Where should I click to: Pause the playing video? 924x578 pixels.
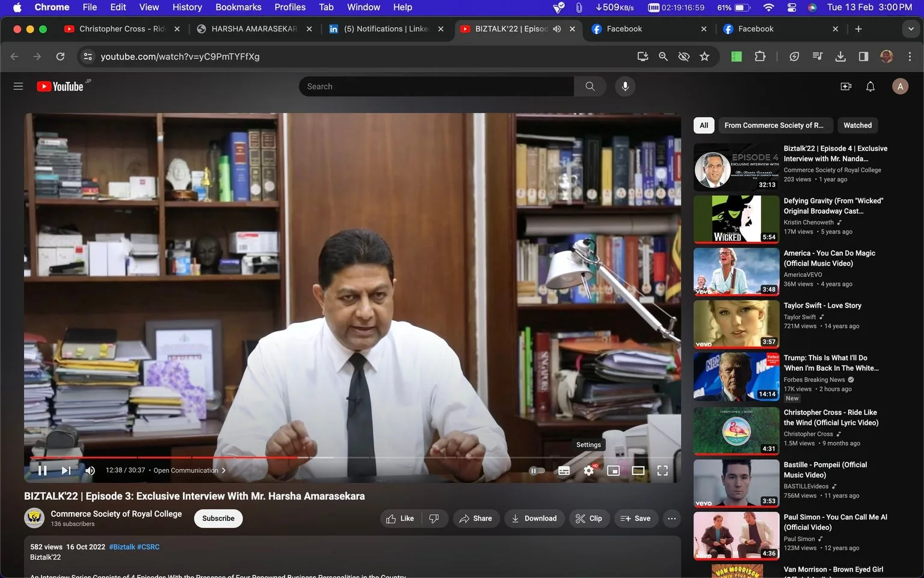[x=43, y=470]
